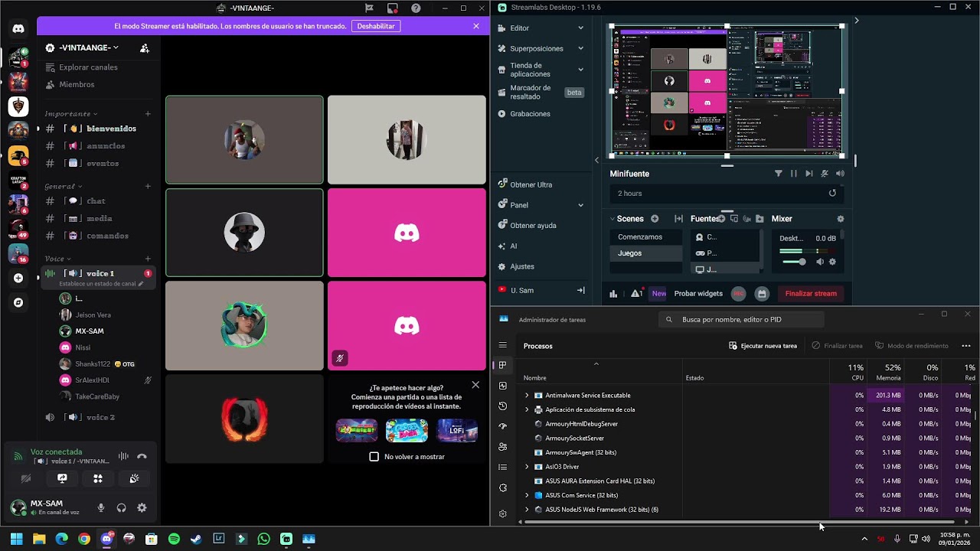Open the Miembros list
This screenshot has width=980, height=551.
pos(77,84)
